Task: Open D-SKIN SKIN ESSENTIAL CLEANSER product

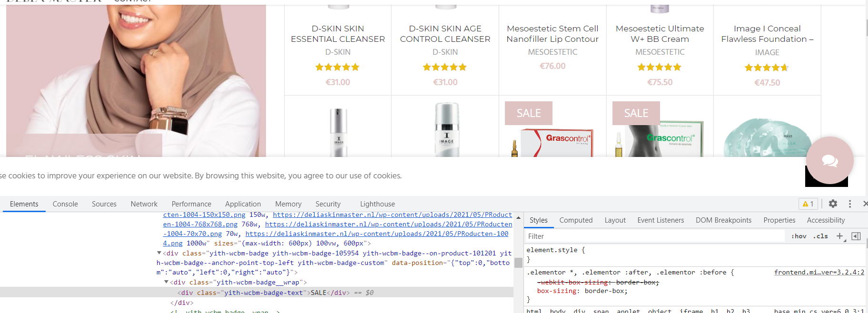Action: click(338, 34)
